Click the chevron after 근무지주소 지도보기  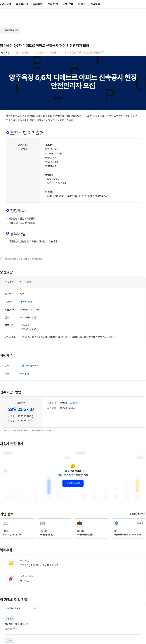[x=116, y=337]
